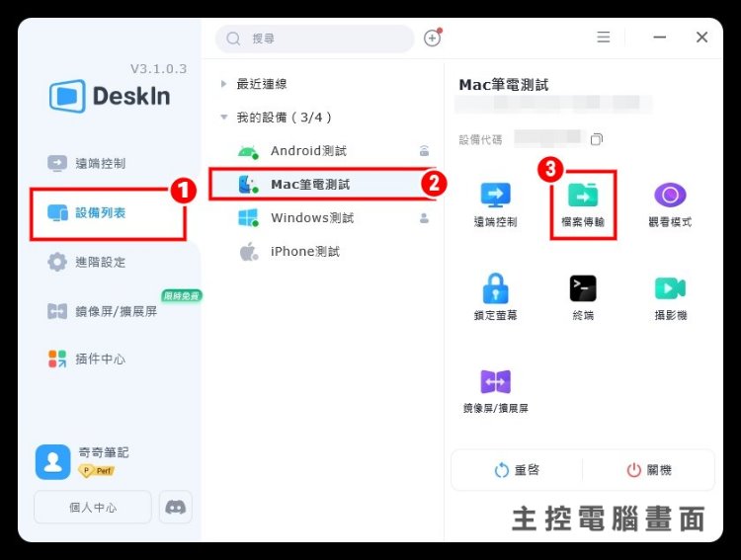741x560 pixels.
Task: Open 鏡像屏/擴展屏 sidebar item
Action: click(102, 311)
